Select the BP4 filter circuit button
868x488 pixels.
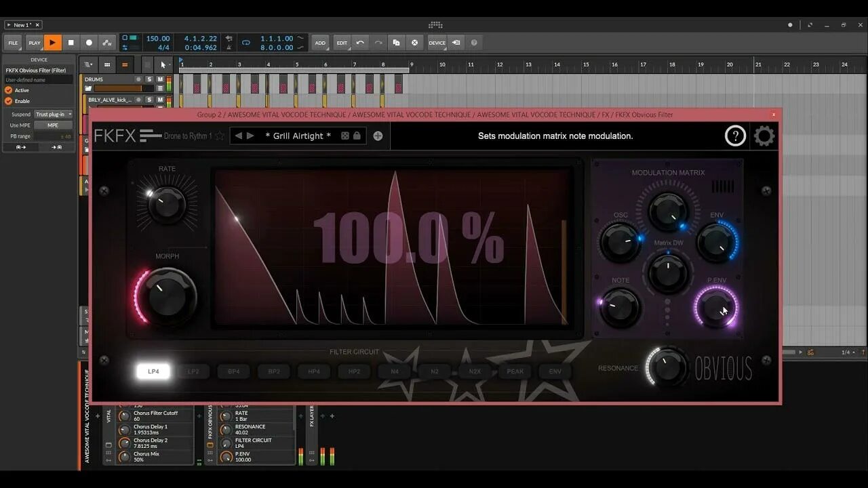tap(234, 371)
